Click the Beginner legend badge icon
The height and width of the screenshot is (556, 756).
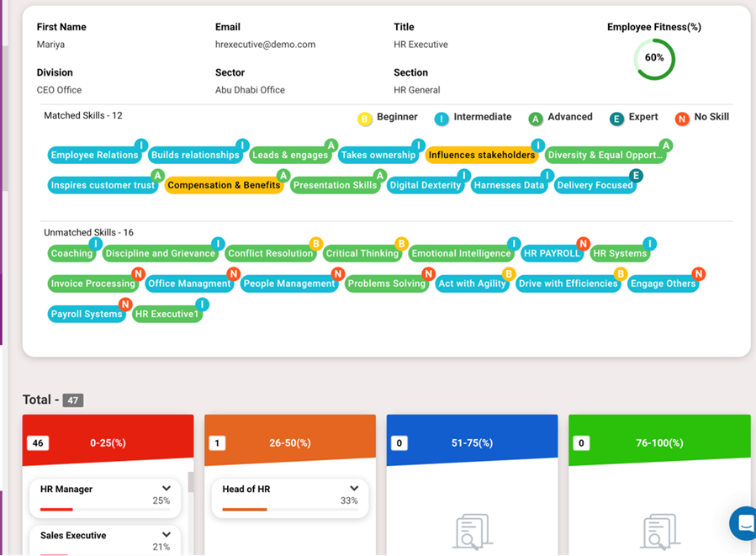365,119
